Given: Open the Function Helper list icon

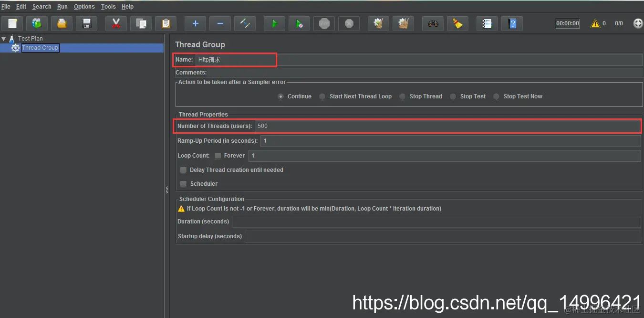Looking at the screenshot, I should click(x=487, y=23).
